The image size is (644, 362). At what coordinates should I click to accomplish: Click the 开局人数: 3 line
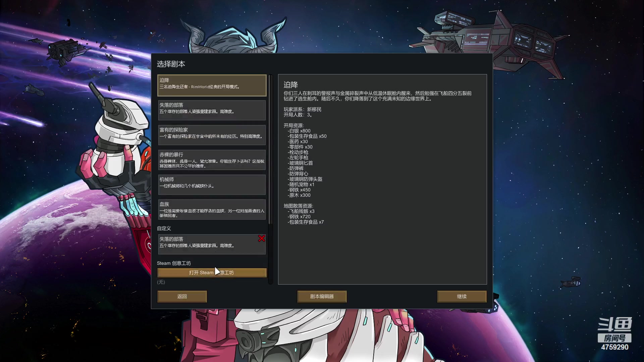pos(298,115)
